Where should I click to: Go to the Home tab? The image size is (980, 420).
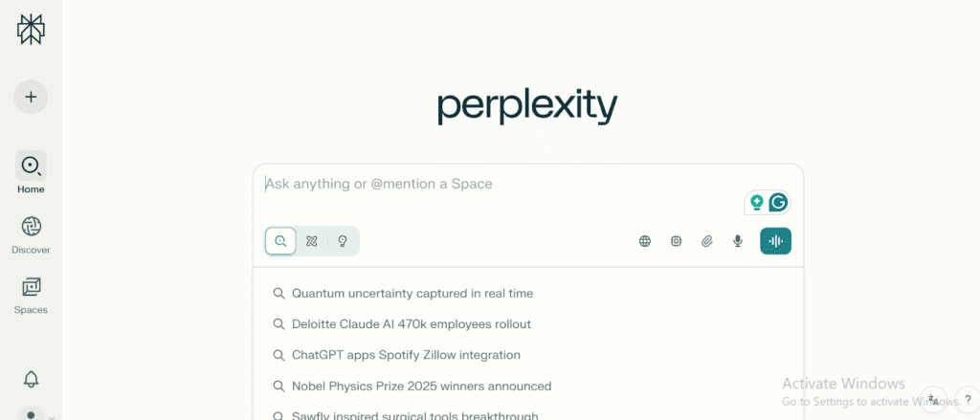coord(31,173)
